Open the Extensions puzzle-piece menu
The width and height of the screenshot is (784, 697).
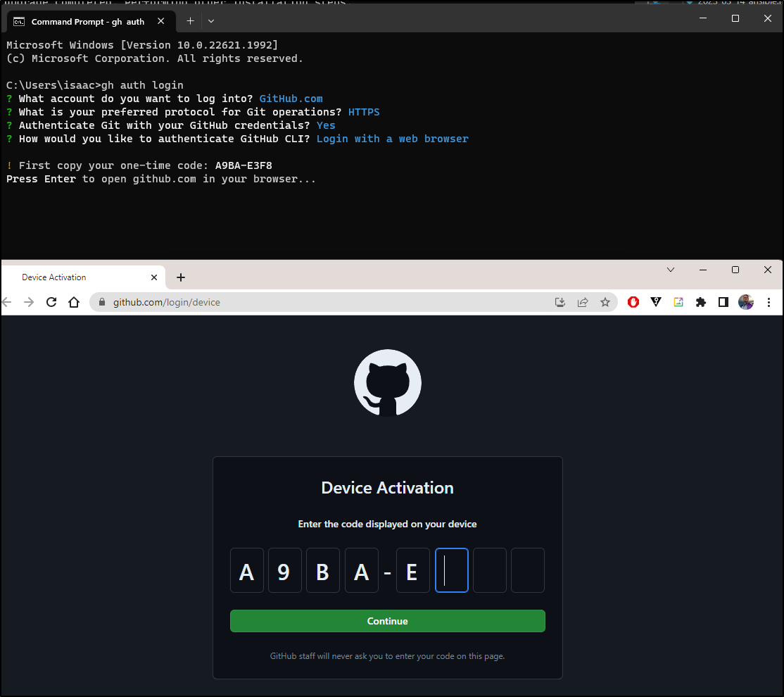[x=700, y=302]
